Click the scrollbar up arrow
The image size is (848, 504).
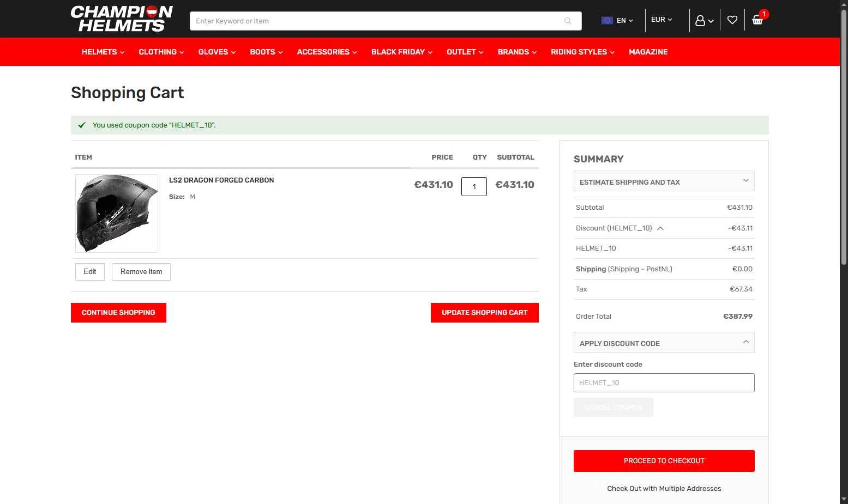tap(844, 4)
